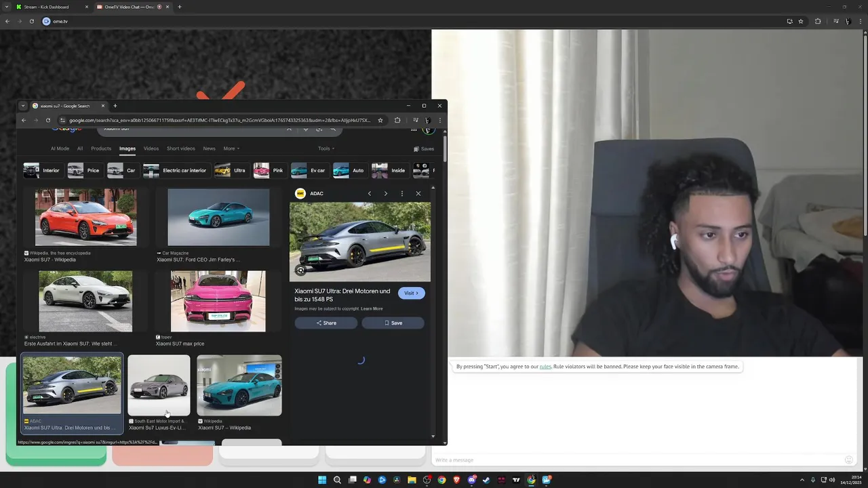868x488 pixels.
Task: Switch to the Products tab
Action: tap(101, 148)
